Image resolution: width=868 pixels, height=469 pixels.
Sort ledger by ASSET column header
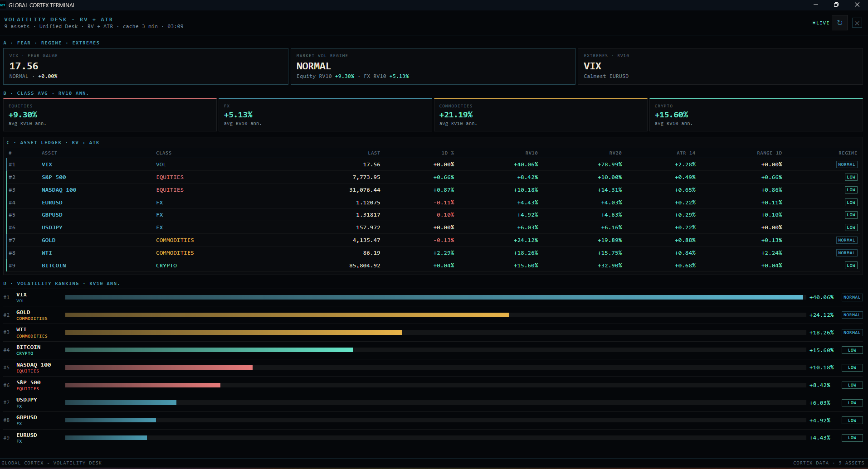pyautogui.click(x=49, y=153)
